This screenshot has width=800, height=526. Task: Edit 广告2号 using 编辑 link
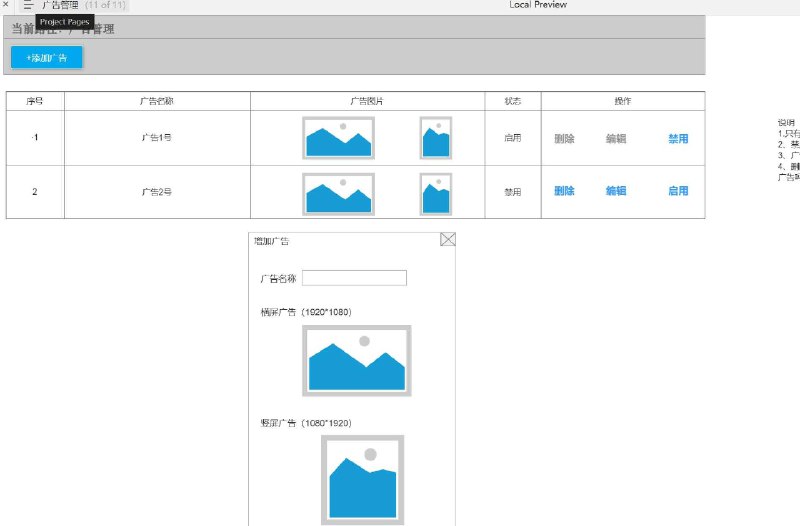(616, 191)
